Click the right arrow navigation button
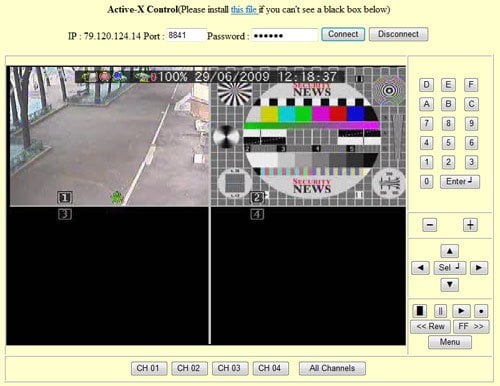The width and height of the screenshot is (500, 386). 479,268
